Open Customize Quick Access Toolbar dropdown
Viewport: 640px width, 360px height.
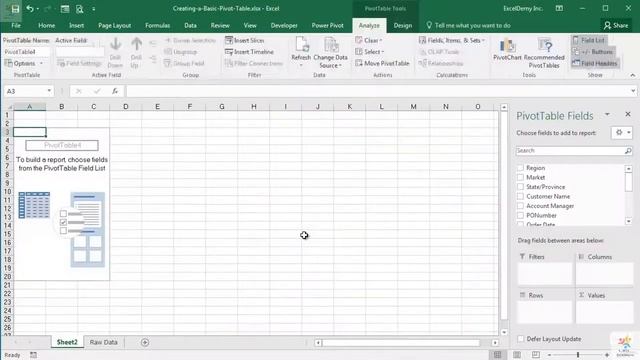pos(93,9)
